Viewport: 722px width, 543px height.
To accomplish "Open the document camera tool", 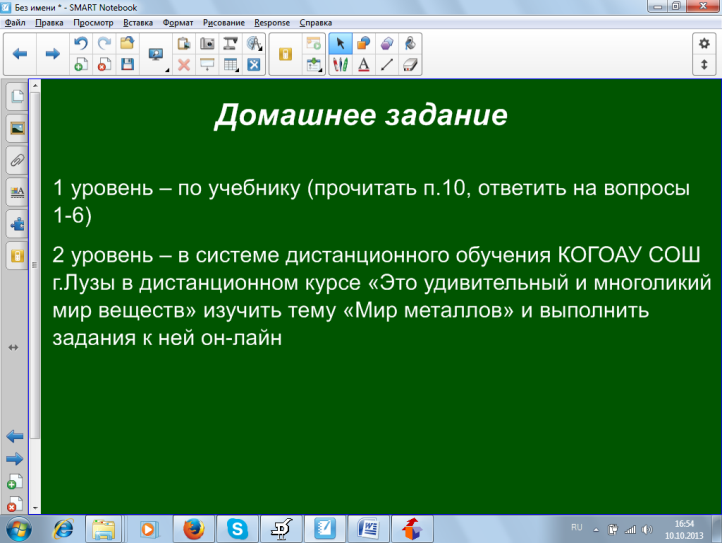I will [x=230, y=44].
